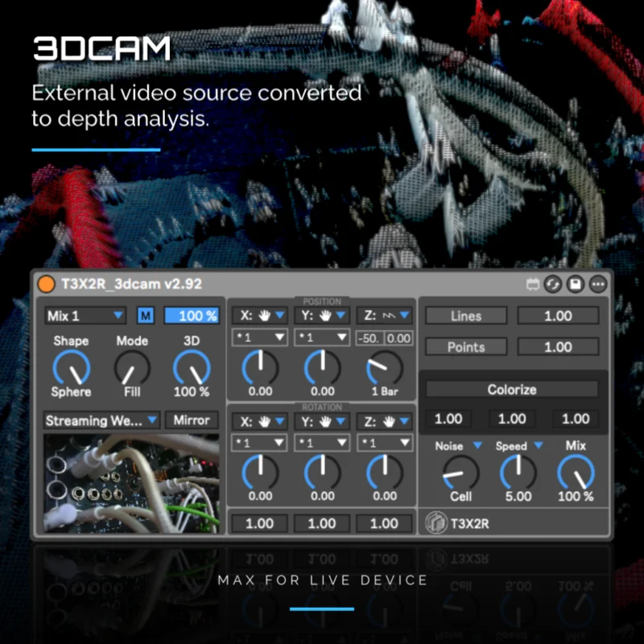Open the Mix 1 dropdown
The height and width of the screenshot is (644, 644).
[85, 316]
